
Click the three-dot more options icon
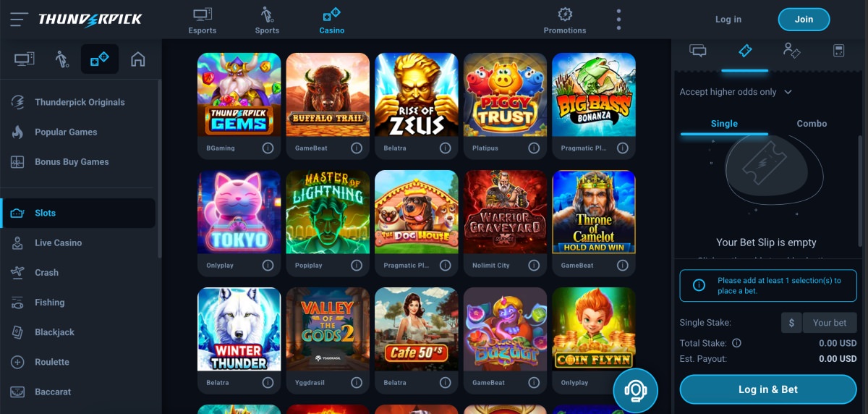click(618, 20)
